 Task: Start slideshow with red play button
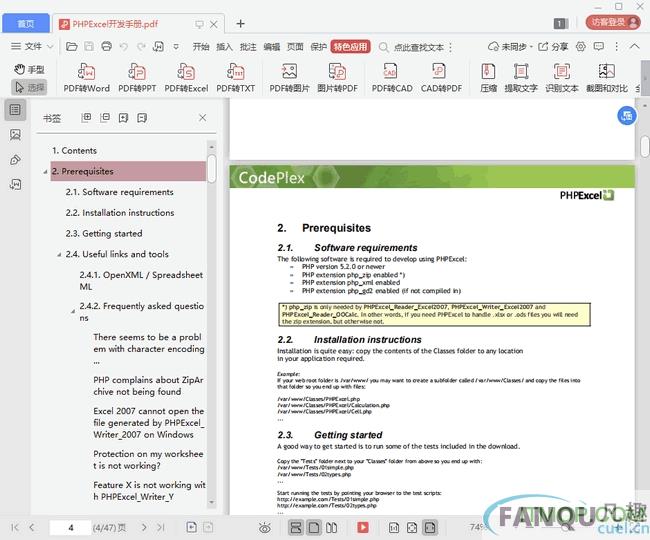pos(363,527)
